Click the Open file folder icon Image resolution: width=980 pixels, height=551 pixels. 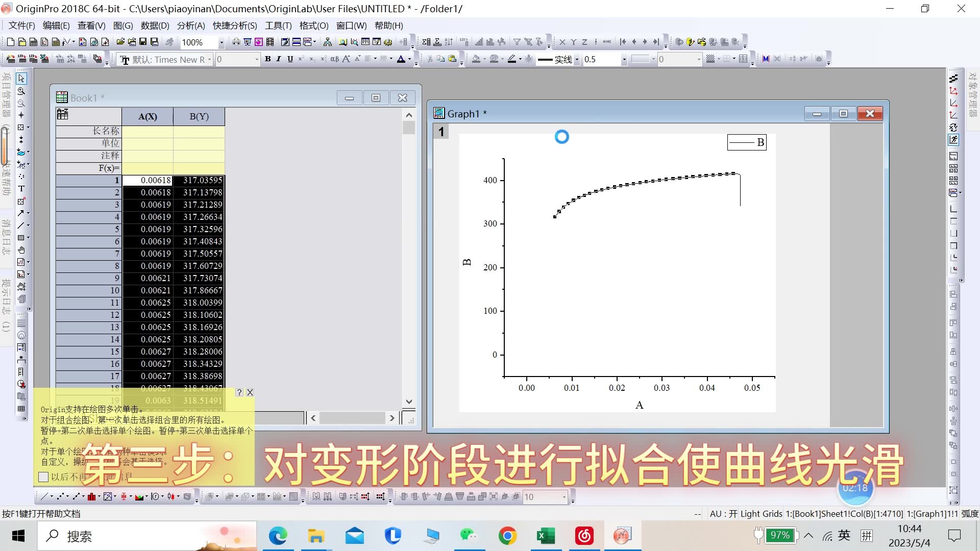(120, 42)
